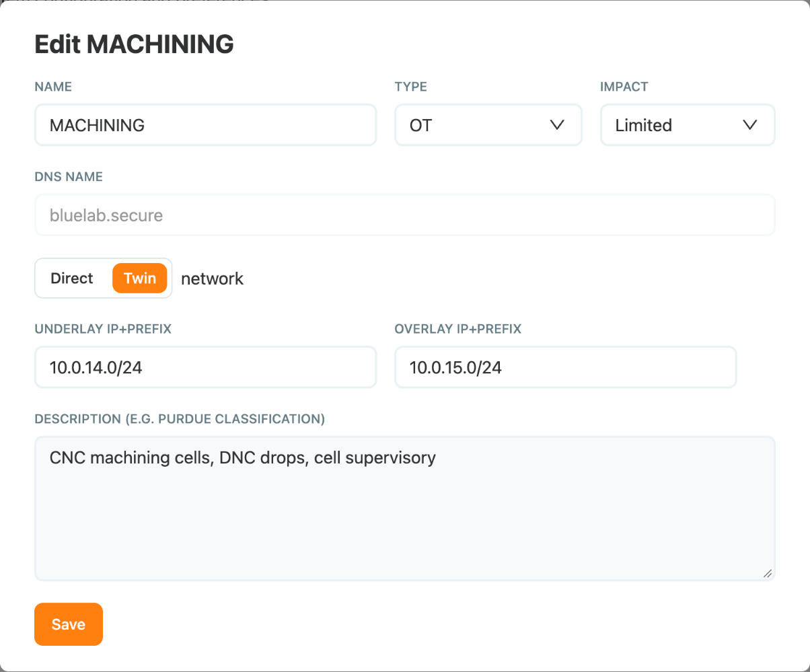Switch network mode to Direct

pos(72,278)
